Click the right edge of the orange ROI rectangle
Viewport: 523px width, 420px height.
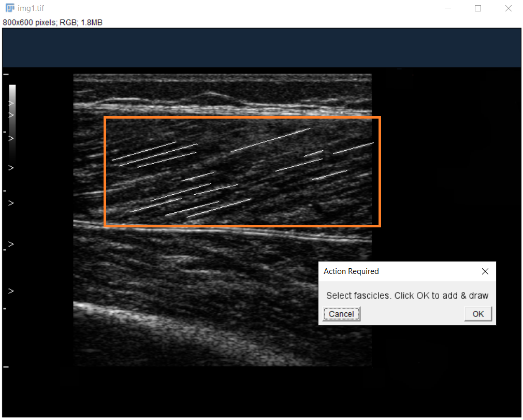380,171
